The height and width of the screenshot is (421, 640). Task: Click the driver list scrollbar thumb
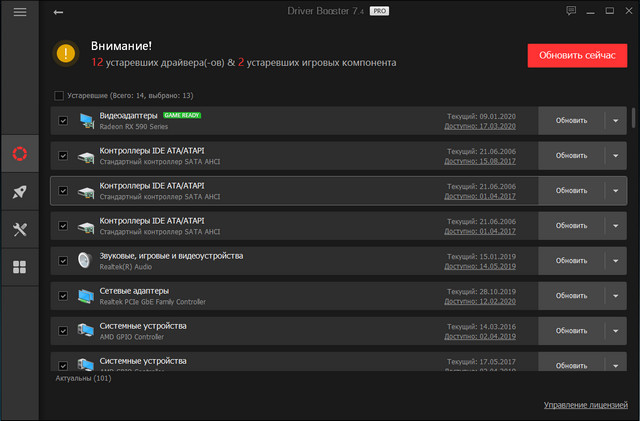(x=633, y=118)
